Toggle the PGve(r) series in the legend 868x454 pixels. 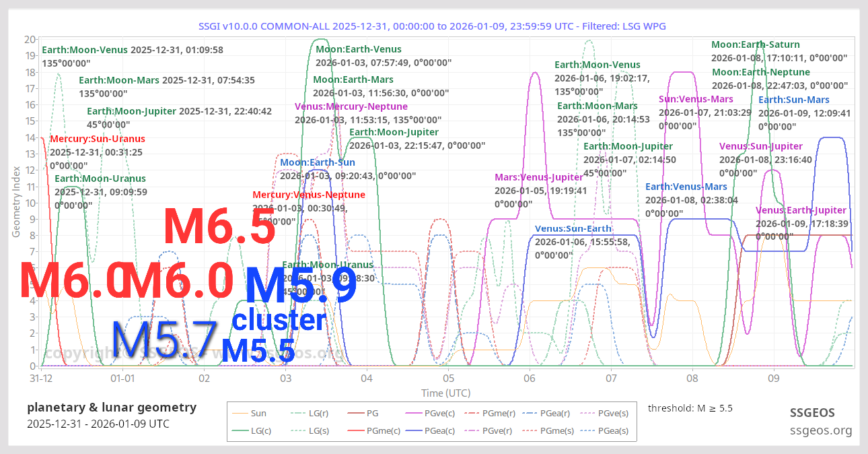pos(472,430)
